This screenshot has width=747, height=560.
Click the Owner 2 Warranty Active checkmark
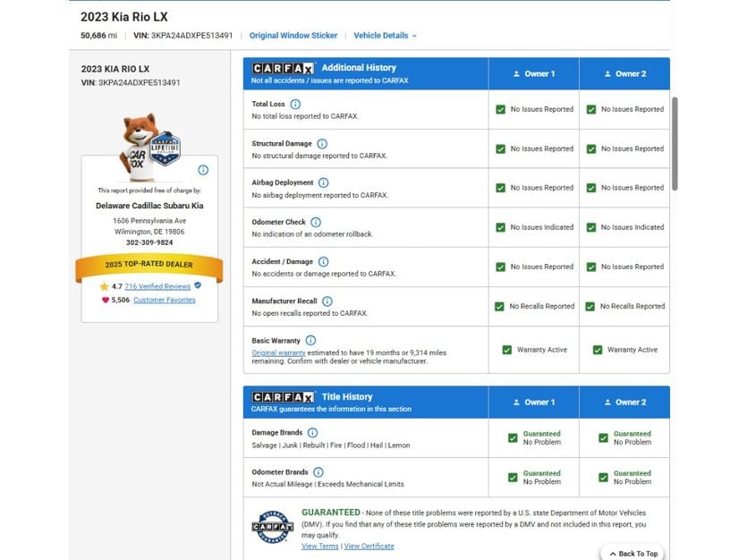(598, 350)
